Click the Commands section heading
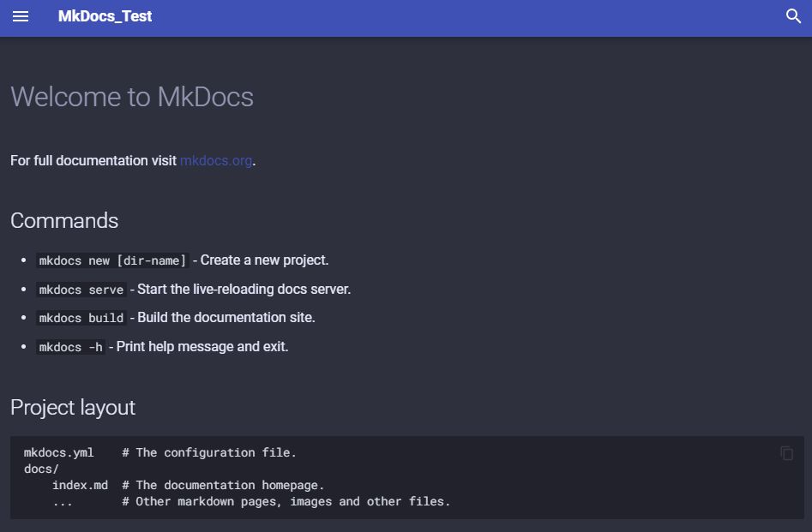This screenshot has height=532, width=812. 63,221
